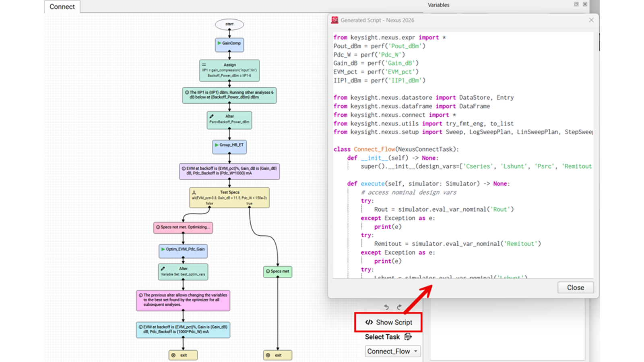This screenshot has height=362, width=644.
Task: Select the 'Specs met' node
Action: point(278,271)
